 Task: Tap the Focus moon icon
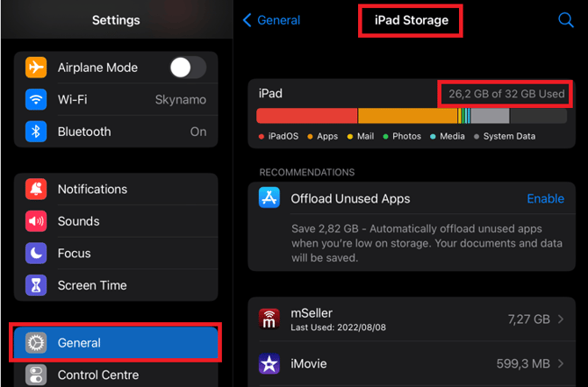pos(36,253)
